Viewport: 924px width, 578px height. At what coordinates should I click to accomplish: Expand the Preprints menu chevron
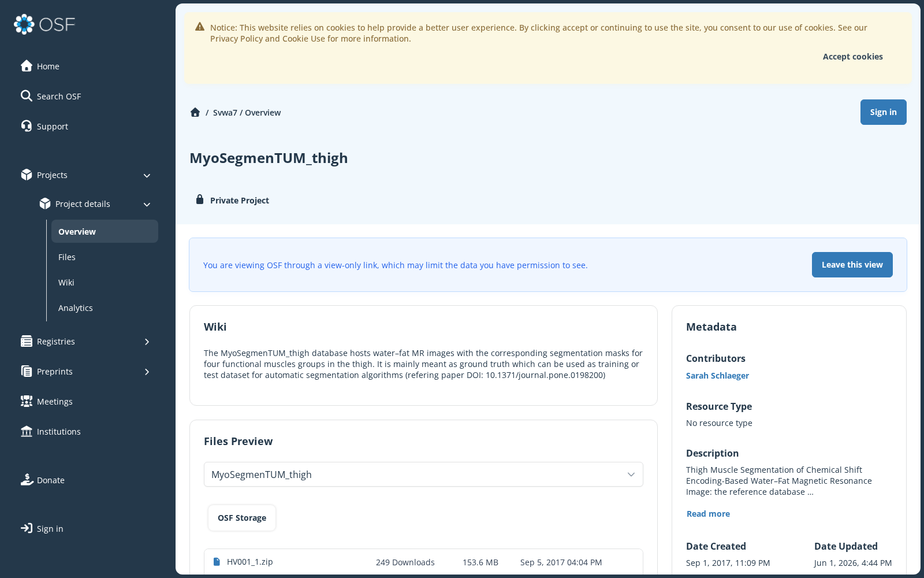coord(147,372)
